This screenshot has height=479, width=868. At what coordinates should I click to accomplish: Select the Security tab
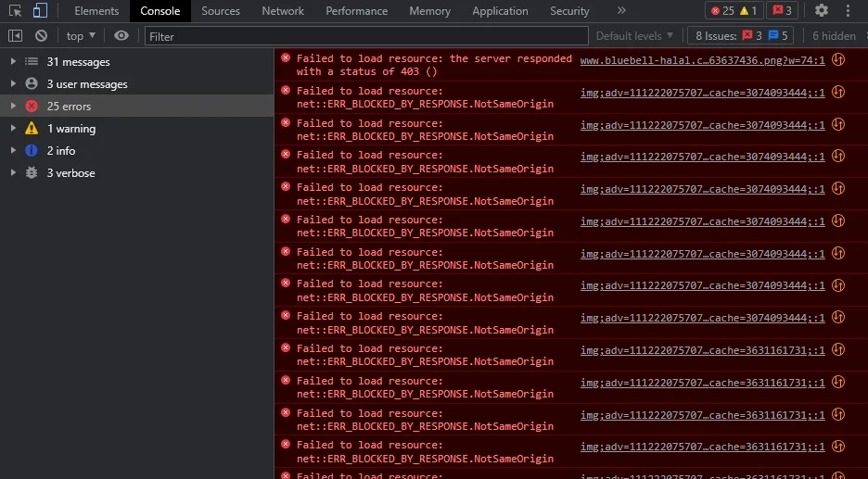569,11
